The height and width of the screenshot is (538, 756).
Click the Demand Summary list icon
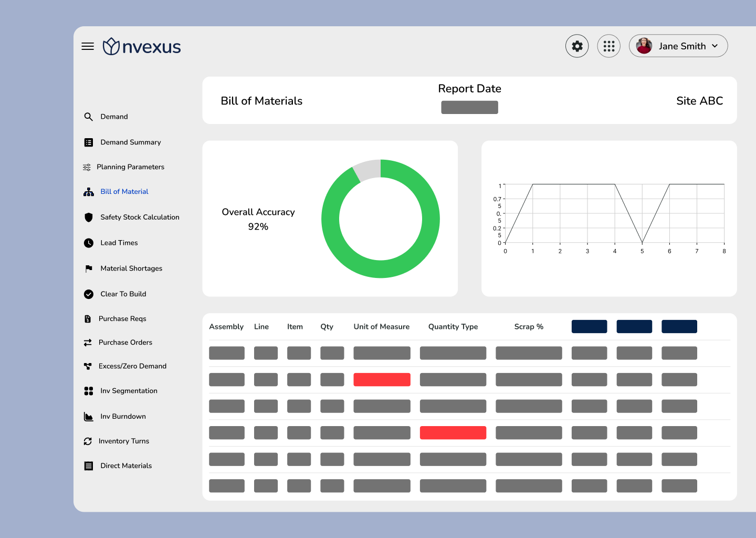click(89, 142)
